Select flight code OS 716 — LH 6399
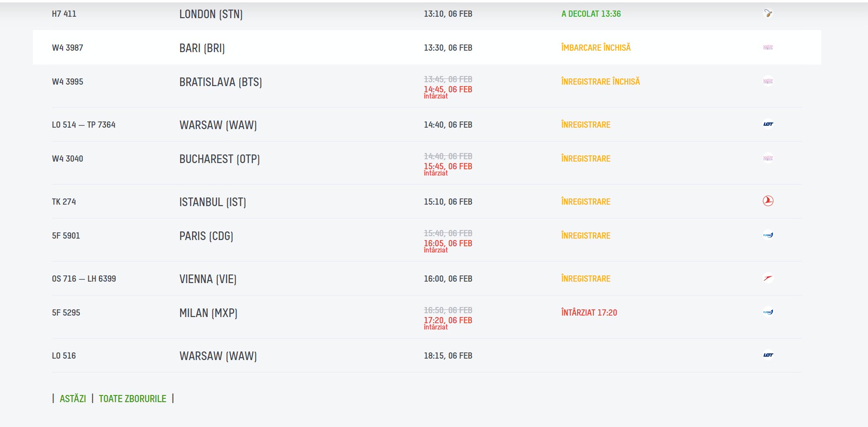 coord(84,279)
